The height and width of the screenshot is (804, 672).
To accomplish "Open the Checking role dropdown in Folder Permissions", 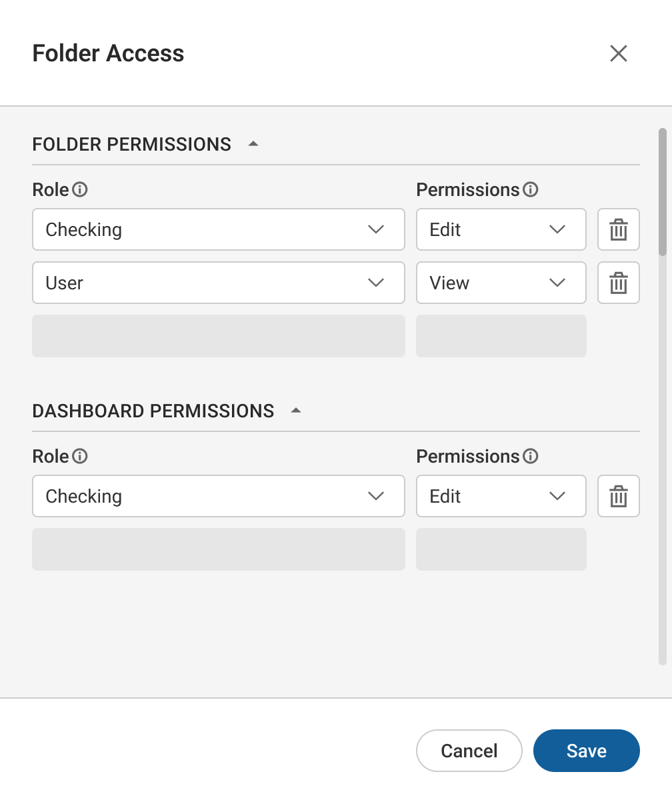I will coord(218,229).
